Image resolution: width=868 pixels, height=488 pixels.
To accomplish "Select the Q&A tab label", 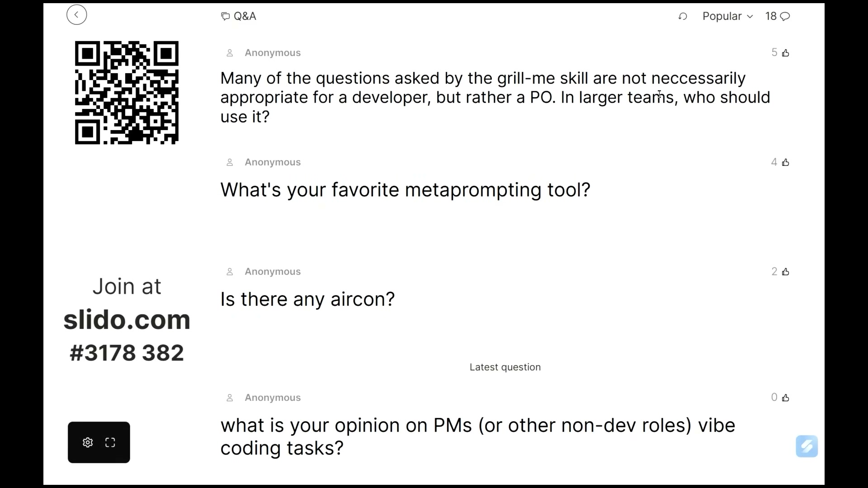I will pos(245,16).
